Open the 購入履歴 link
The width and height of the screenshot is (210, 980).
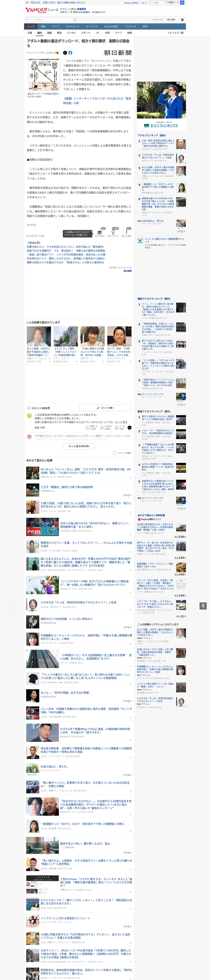[171, 20]
